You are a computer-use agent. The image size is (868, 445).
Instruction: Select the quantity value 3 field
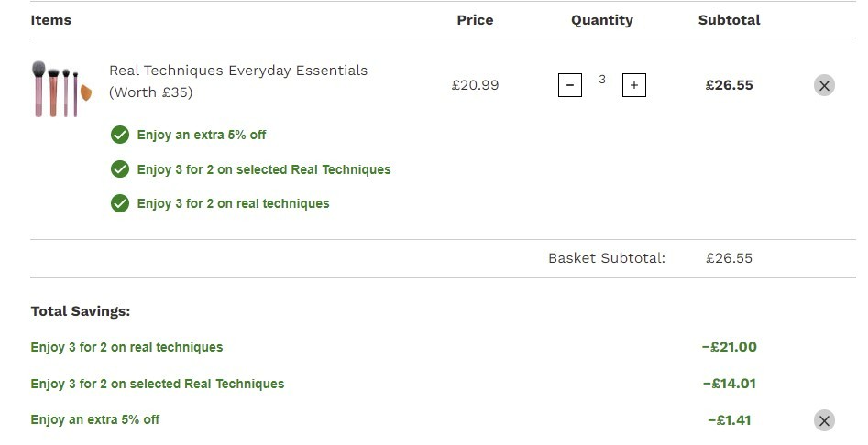601,80
